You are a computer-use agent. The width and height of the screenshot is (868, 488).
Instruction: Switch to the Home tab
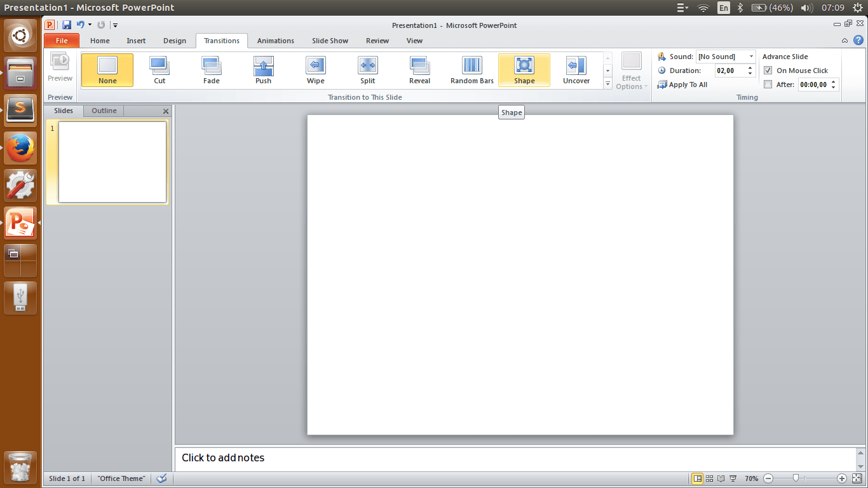(100, 41)
